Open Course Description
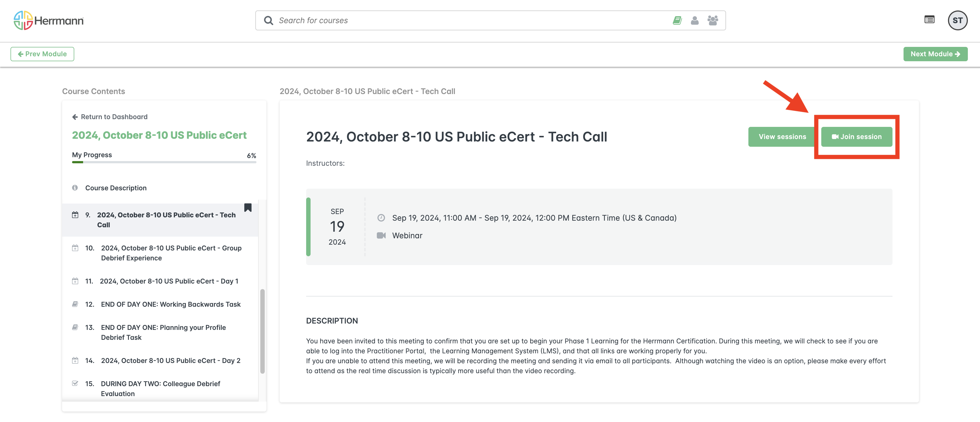The image size is (980, 422). 116,188
